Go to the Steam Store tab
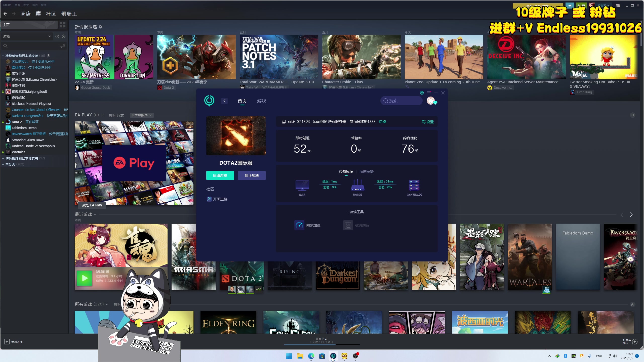This screenshot has width=644, height=362. coord(25,14)
